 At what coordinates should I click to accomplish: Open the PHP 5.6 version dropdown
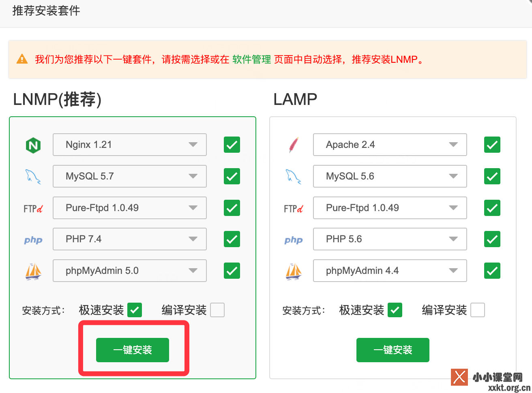pos(390,239)
